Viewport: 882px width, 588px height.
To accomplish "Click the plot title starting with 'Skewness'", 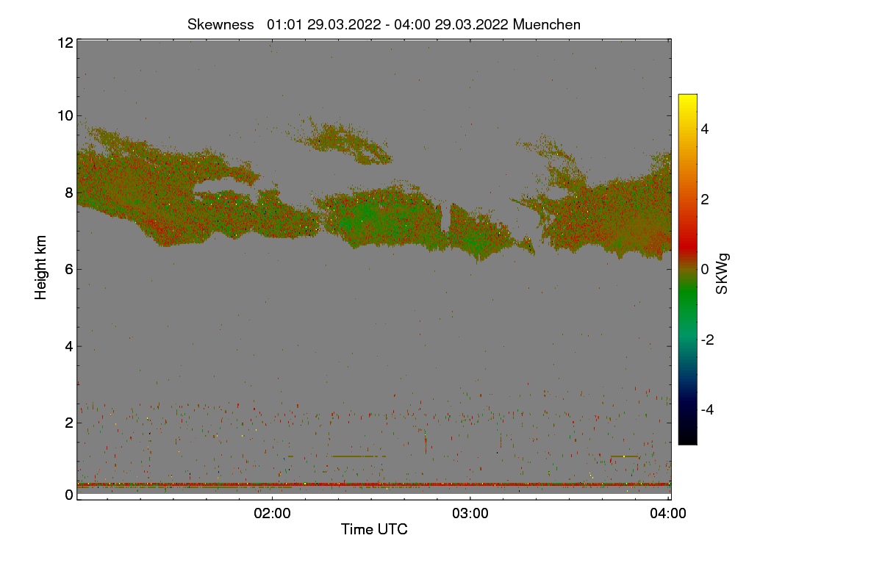I will (x=384, y=24).
